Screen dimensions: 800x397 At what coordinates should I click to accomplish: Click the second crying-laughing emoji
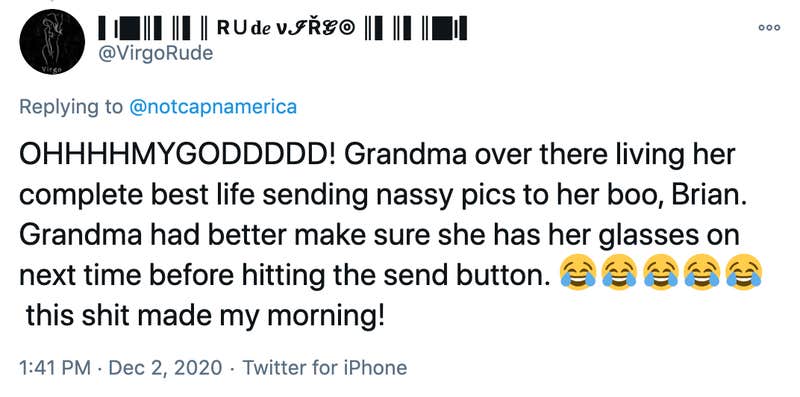coord(619,272)
